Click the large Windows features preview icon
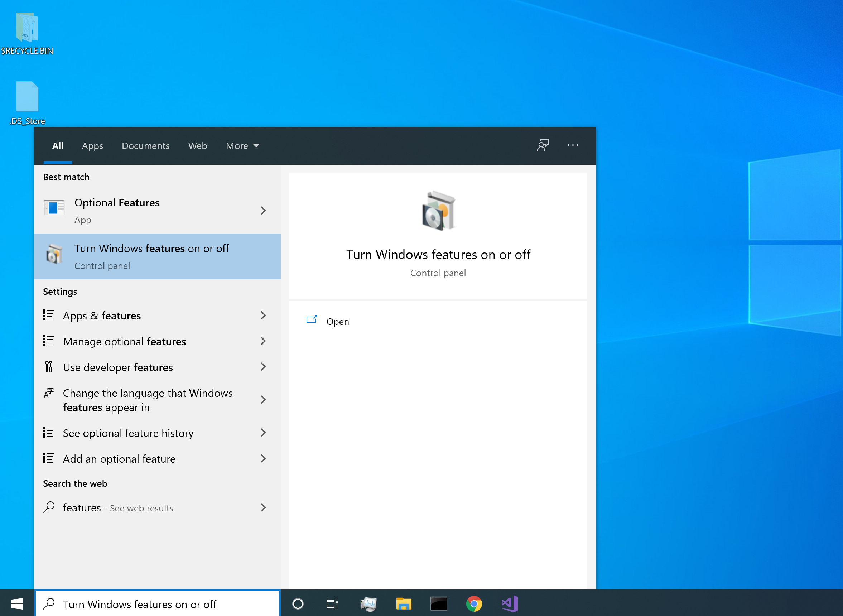Screen dimensions: 843x616 coord(438,211)
